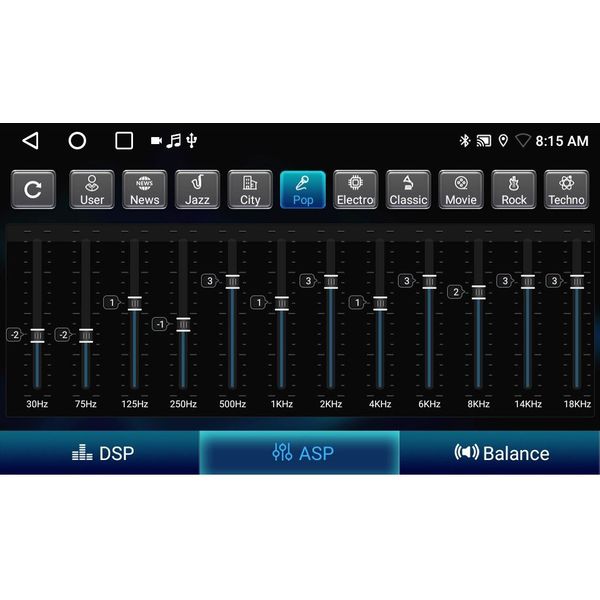Toggle the highlighted Pop preset
Viewport: 600px width, 600px height.
[x=302, y=189]
